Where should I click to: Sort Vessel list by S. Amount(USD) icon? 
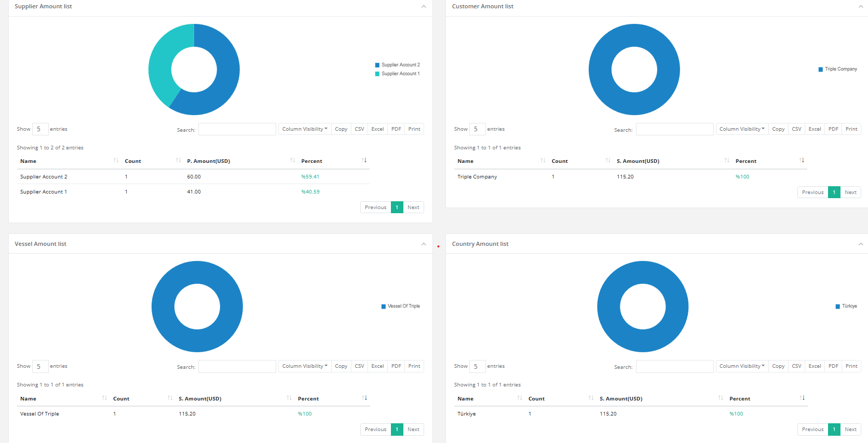tap(289, 398)
